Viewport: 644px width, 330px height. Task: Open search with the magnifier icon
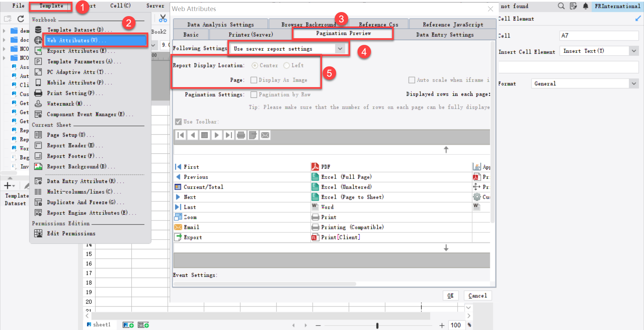(561, 6)
